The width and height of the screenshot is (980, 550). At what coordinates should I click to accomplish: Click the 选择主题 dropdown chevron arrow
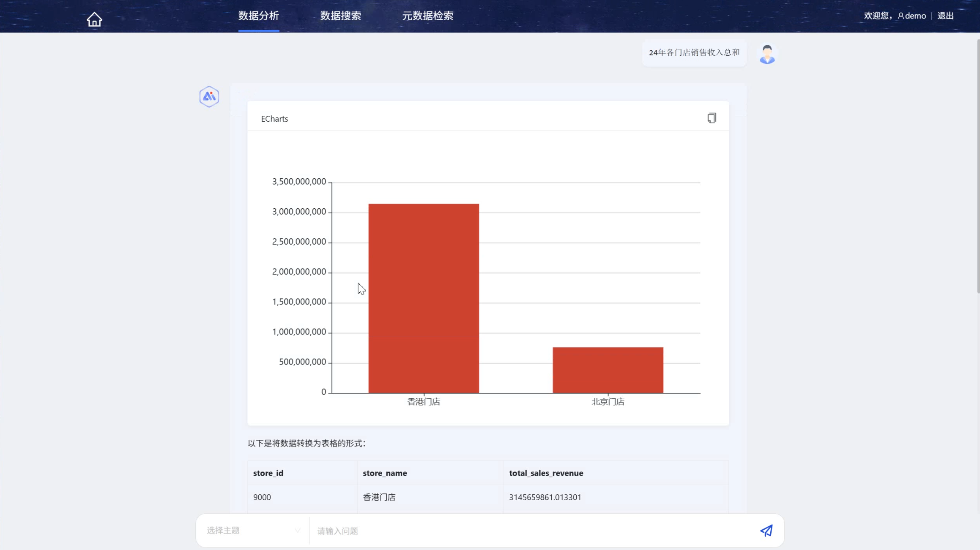[298, 531]
